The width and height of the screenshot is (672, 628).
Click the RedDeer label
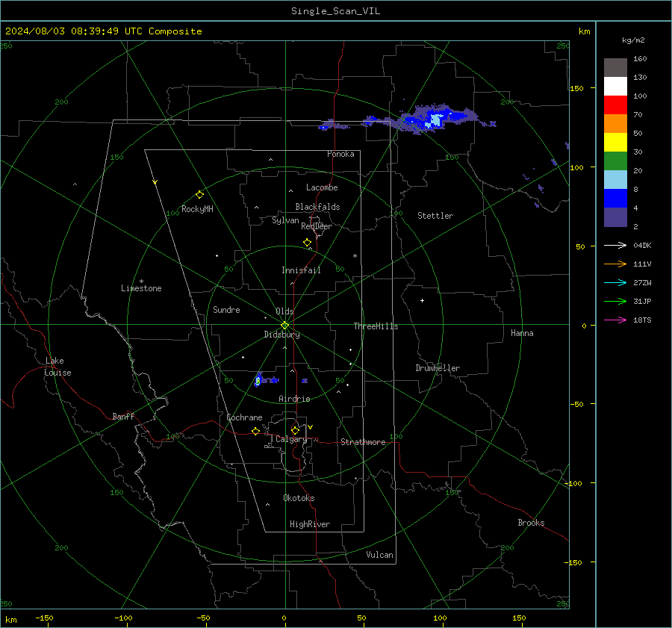coord(317,226)
